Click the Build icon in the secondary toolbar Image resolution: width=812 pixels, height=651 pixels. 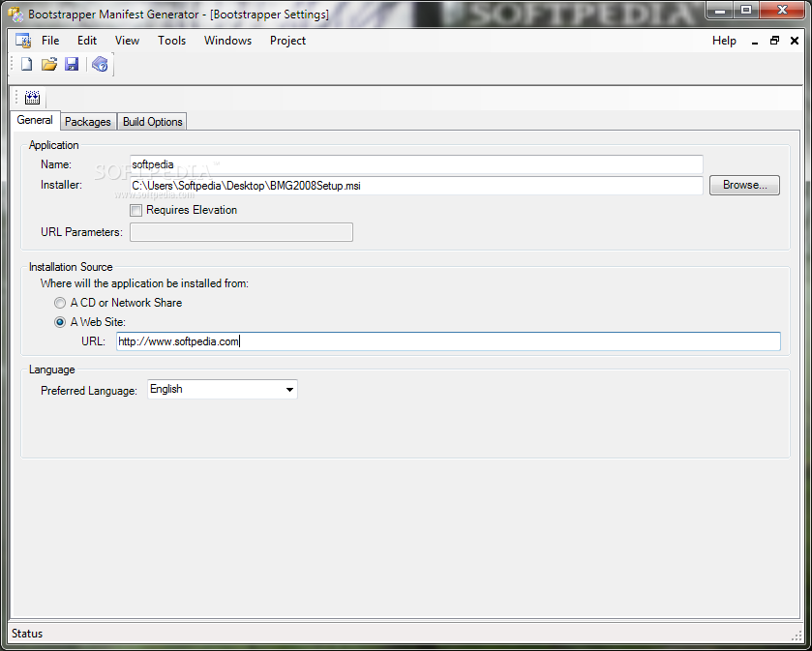pos(32,98)
